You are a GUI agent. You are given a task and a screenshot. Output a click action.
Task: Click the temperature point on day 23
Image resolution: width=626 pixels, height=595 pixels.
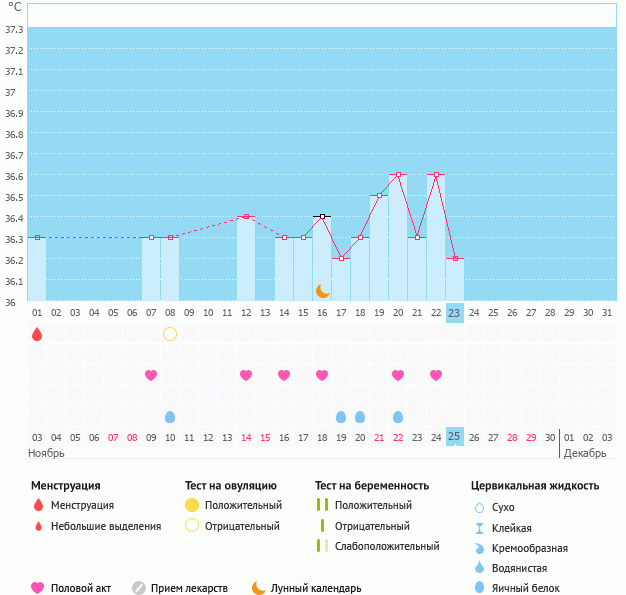click(455, 258)
